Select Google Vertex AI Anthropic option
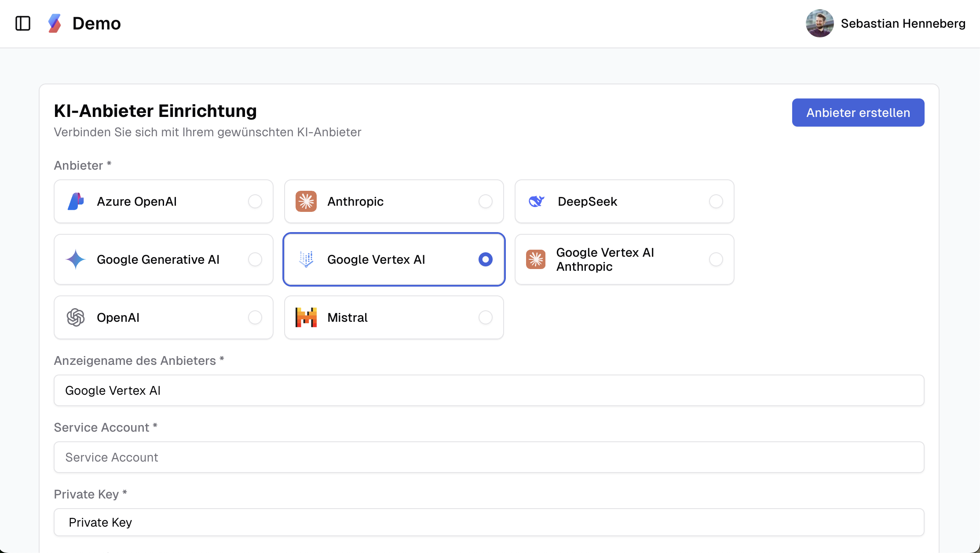Viewport: 980px width, 553px height. click(x=716, y=259)
